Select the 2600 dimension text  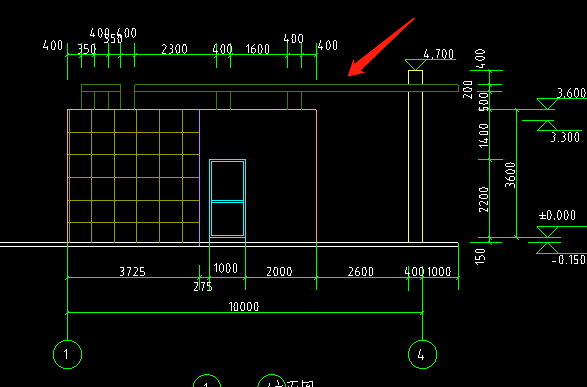(361, 271)
